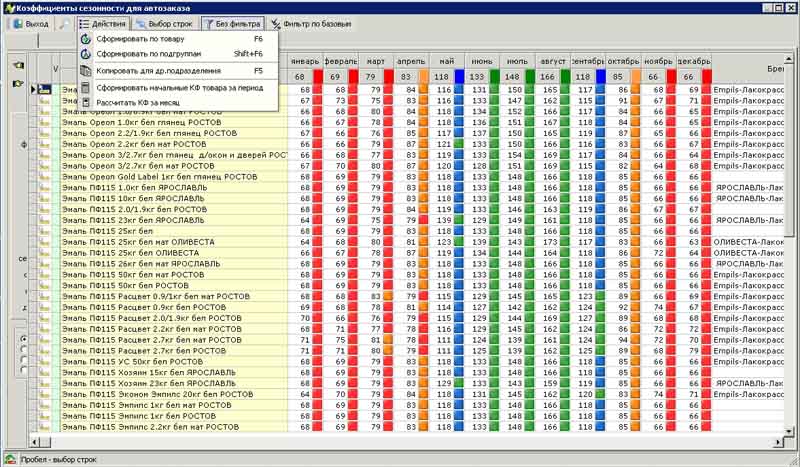Close the Действия actions menu button
Screen dimensions: 800x467
point(104,24)
